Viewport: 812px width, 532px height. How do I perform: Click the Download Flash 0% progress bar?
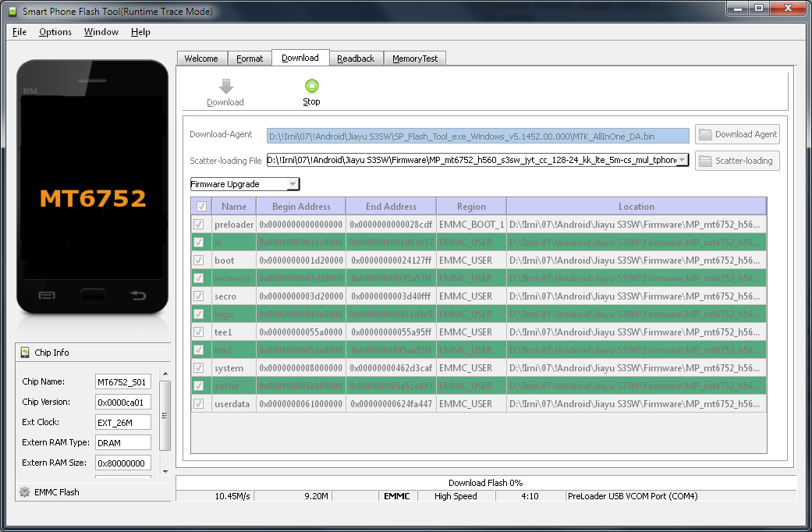(x=486, y=483)
